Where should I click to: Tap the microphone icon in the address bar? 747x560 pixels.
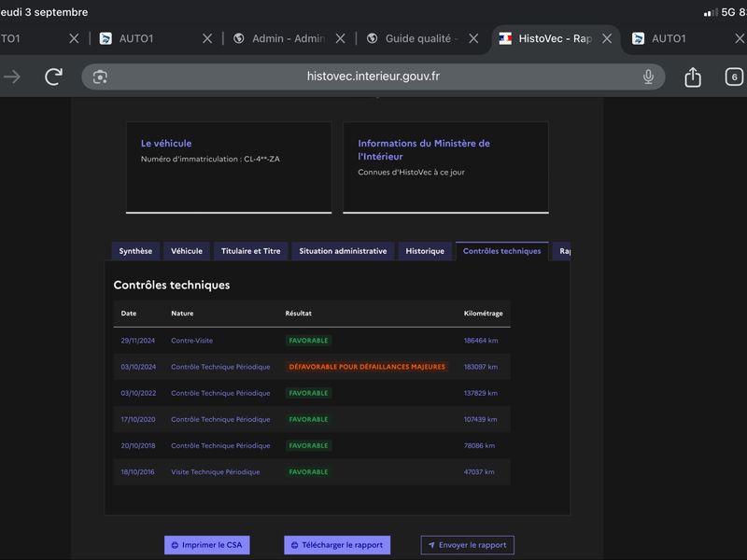pyautogui.click(x=648, y=77)
